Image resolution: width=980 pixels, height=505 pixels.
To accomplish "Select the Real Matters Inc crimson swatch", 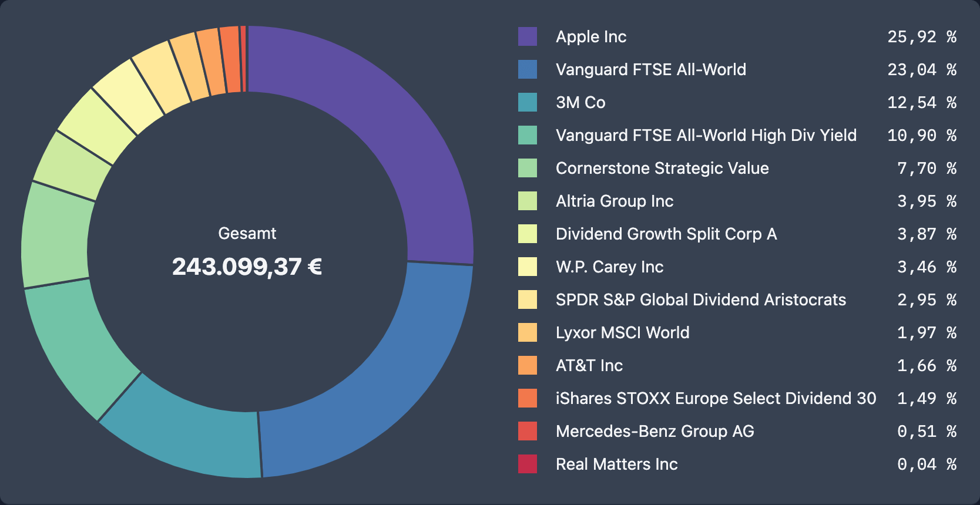I will coord(527,464).
